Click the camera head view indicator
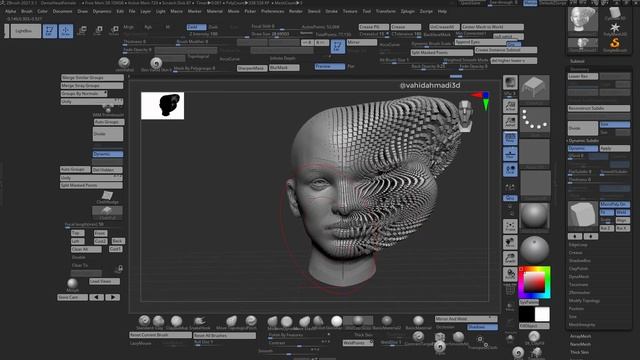The width and height of the screenshot is (640, 360). [x=465, y=116]
